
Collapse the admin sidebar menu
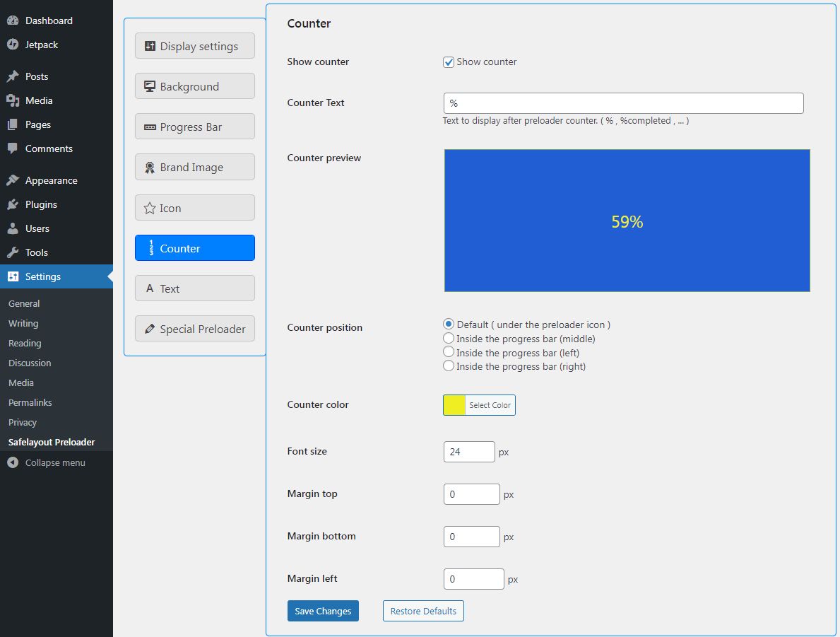click(47, 462)
